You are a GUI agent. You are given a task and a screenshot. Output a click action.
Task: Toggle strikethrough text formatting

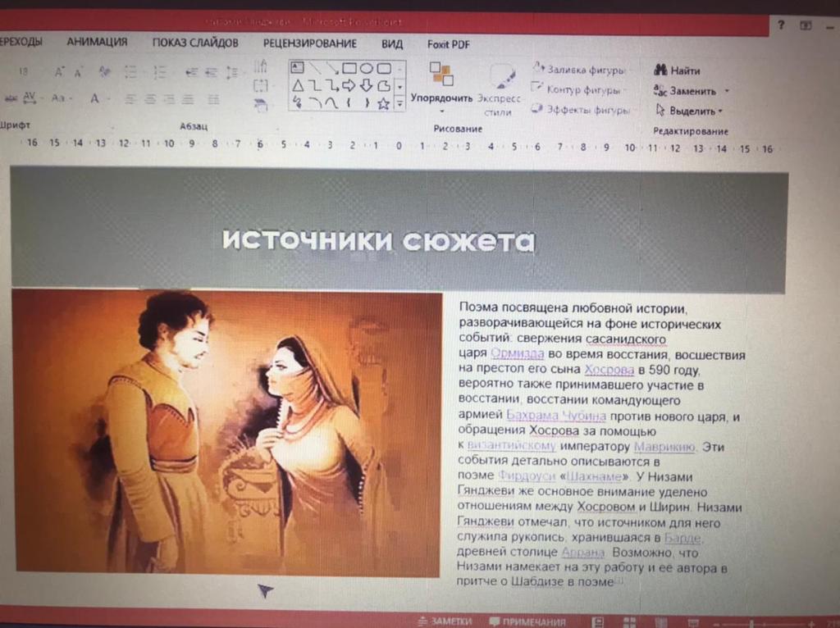(11, 98)
